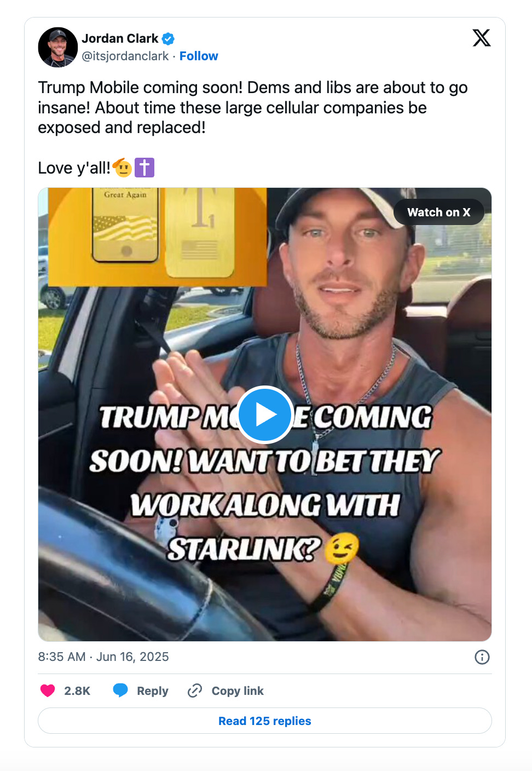
Task: Click the Watch on X button
Action: pos(439,212)
